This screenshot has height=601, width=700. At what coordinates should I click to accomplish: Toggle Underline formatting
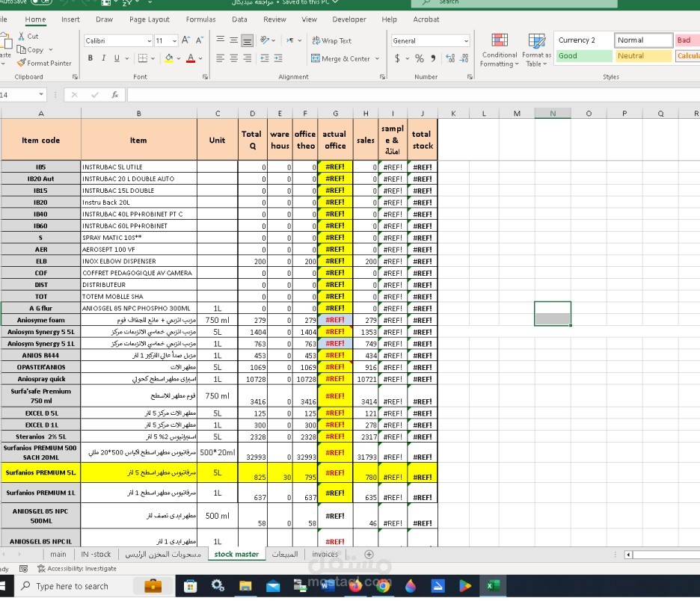pyautogui.click(x=117, y=58)
